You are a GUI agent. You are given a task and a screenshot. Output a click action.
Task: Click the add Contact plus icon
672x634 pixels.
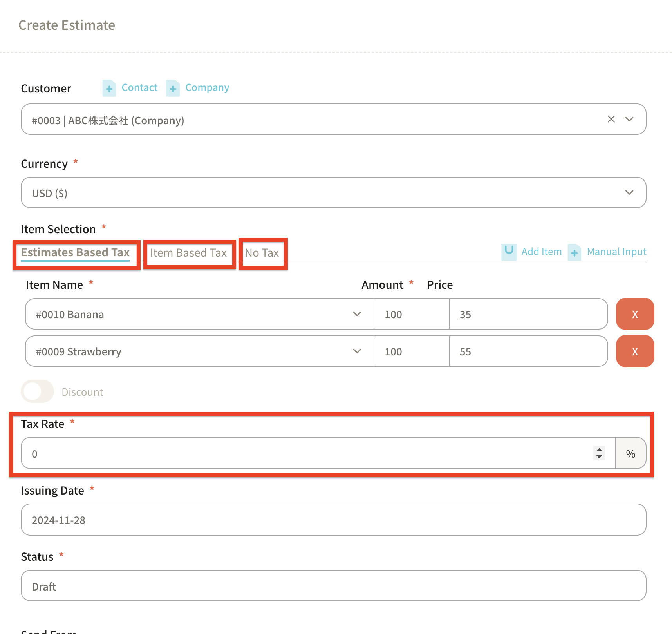point(109,89)
